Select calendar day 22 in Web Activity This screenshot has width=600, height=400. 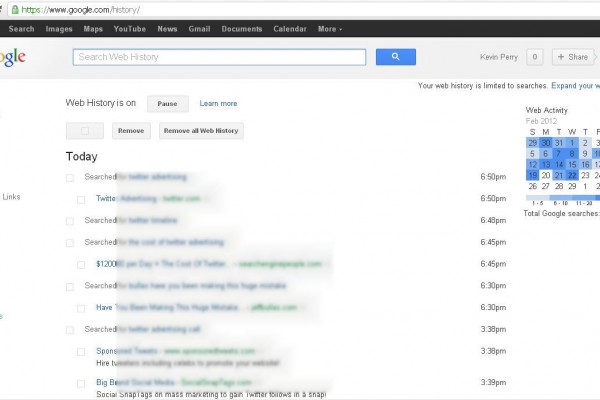click(572, 175)
